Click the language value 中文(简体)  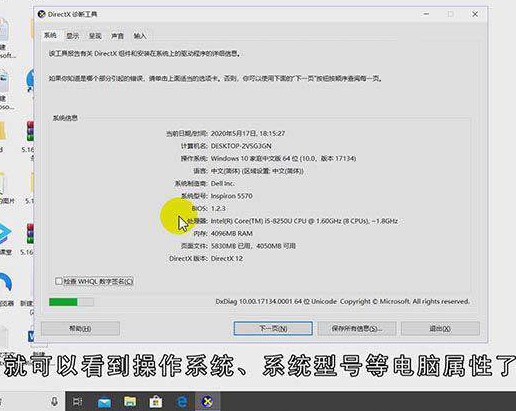tap(257, 171)
